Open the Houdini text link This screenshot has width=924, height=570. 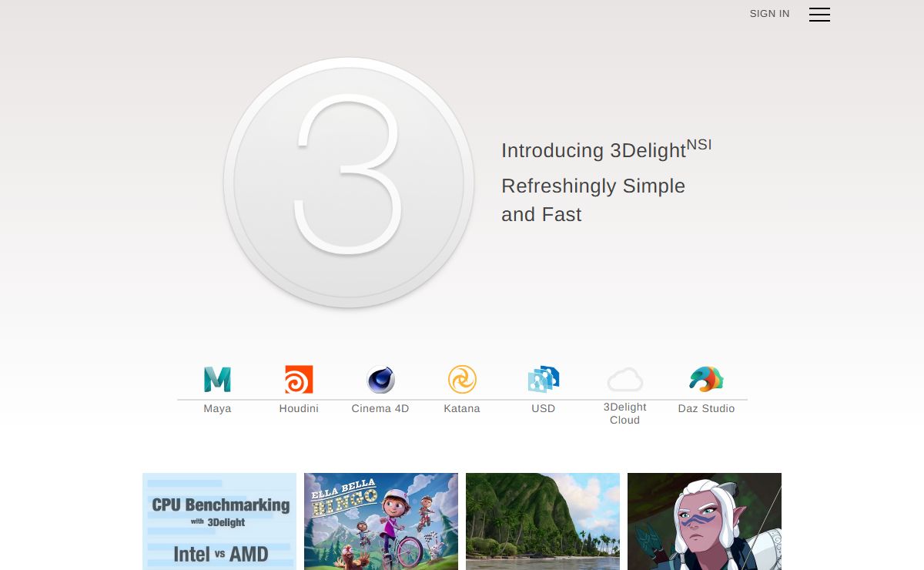click(x=299, y=408)
